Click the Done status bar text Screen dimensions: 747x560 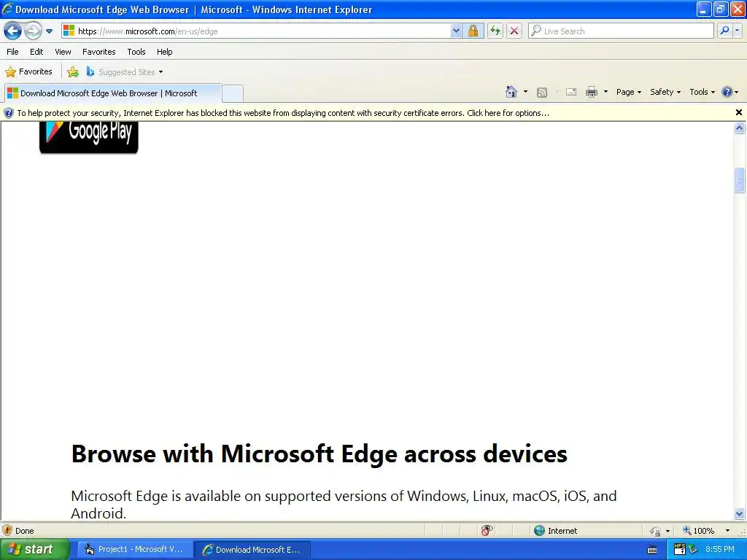click(24, 531)
